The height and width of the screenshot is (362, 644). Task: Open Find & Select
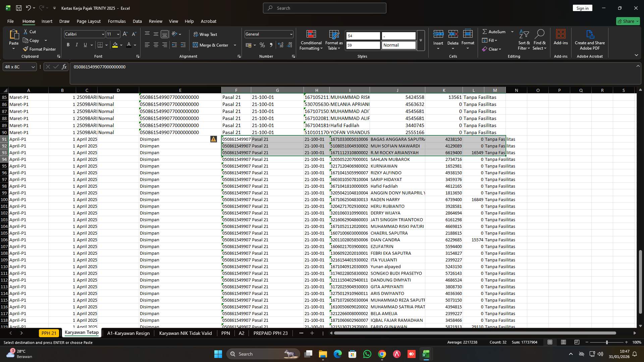[539, 40]
